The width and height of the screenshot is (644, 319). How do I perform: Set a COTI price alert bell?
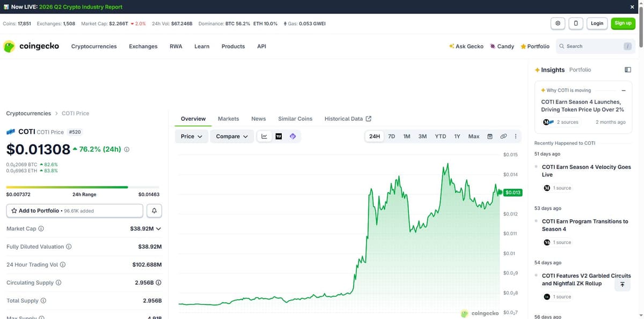(x=154, y=211)
